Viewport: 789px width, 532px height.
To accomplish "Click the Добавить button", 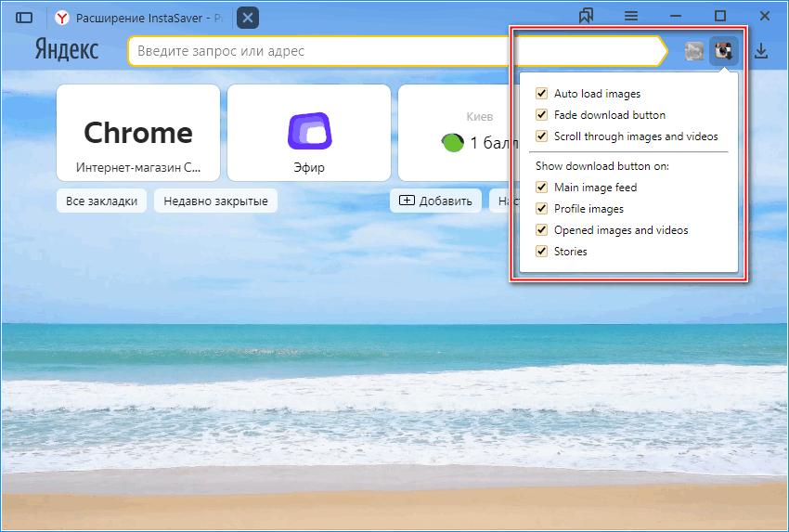I will [436, 201].
